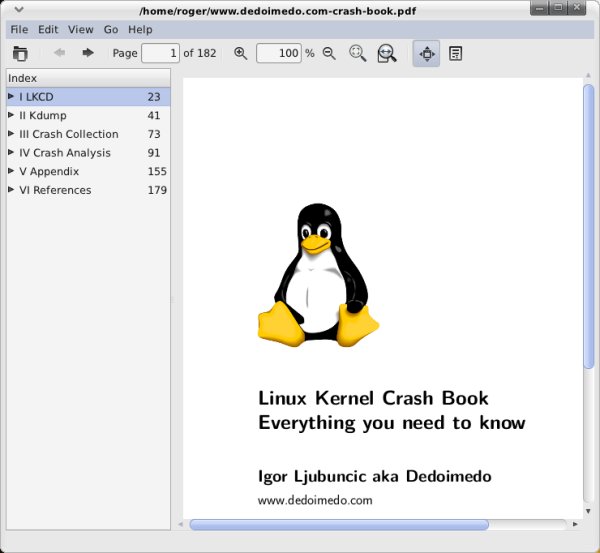600x553 pixels.
Task: Select IV Crash Analysis in the index
Action: click(64, 153)
